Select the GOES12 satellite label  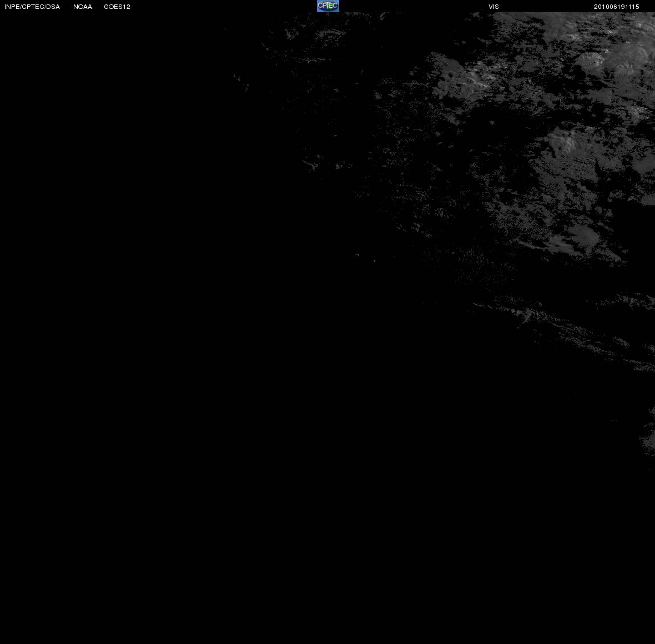point(117,7)
